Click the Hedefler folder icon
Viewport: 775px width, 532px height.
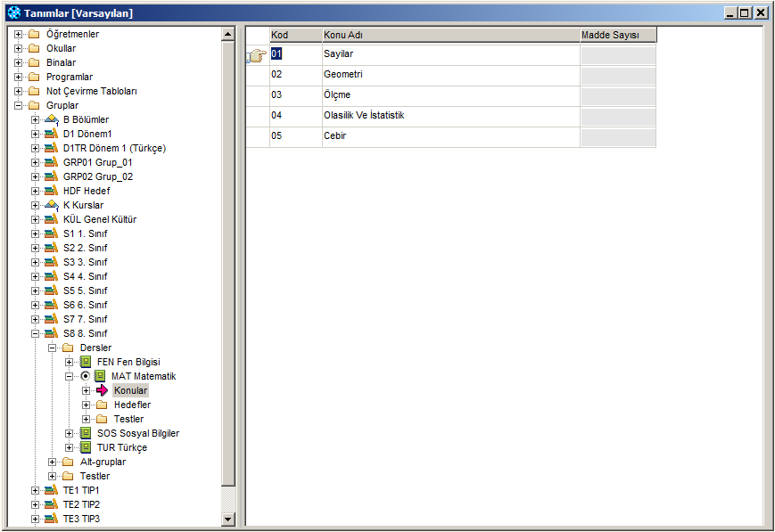[102, 405]
